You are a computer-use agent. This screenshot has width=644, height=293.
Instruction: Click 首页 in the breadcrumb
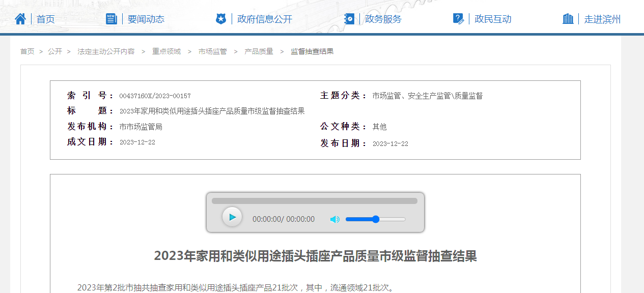coord(27,51)
